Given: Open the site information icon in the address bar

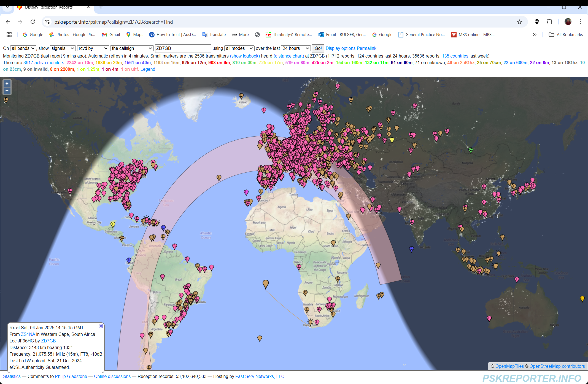Looking at the screenshot, I should coord(47,22).
